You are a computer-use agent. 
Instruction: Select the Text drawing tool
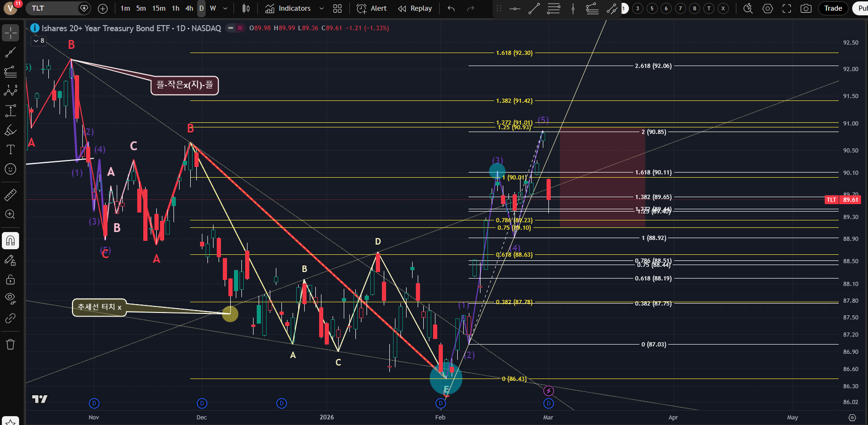click(x=10, y=150)
